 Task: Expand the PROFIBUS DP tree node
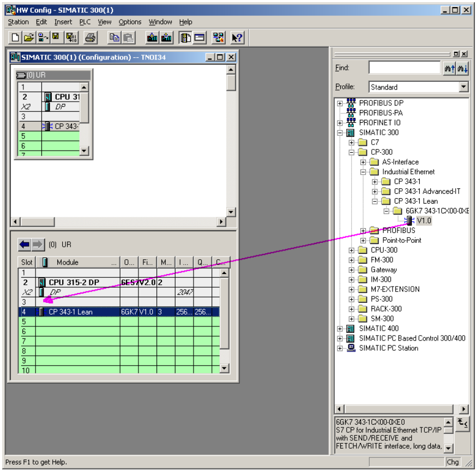pyautogui.click(x=340, y=103)
